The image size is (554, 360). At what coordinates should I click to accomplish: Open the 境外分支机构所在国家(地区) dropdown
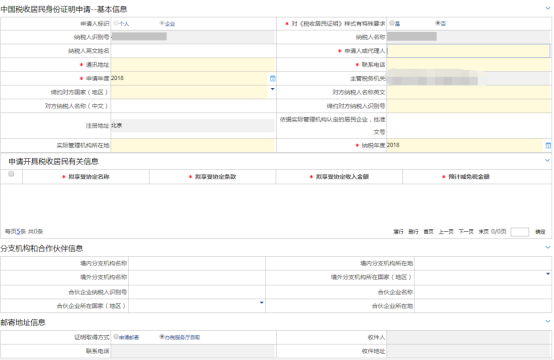coord(548,274)
